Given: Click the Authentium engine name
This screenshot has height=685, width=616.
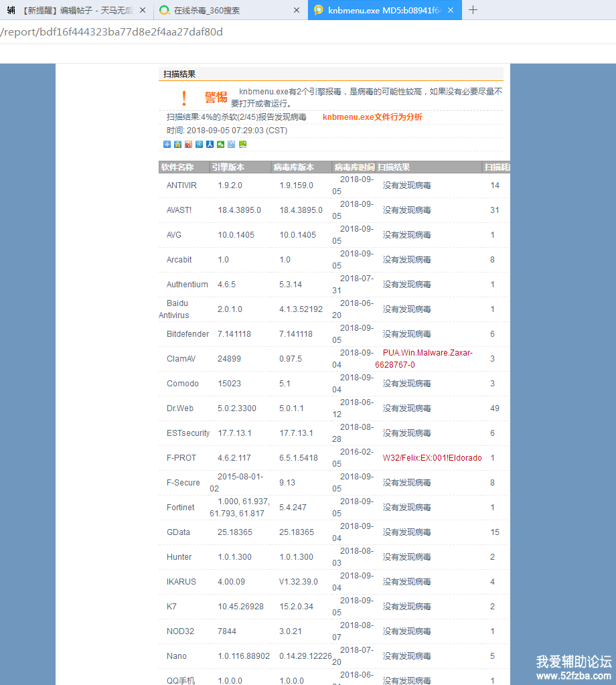Looking at the screenshot, I should click(x=187, y=285).
